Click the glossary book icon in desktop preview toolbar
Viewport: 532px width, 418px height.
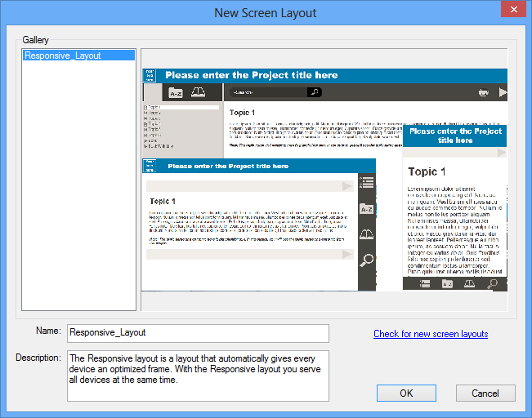coord(198,93)
